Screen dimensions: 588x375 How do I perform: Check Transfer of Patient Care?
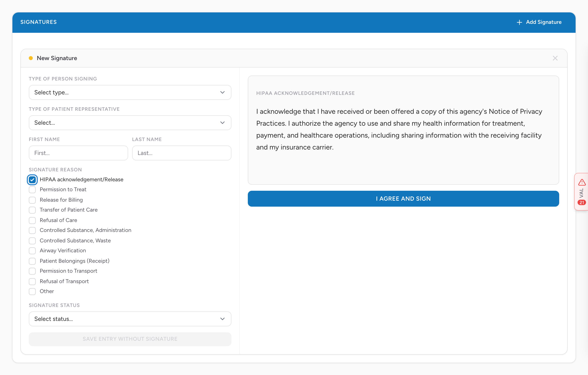coord(32,210)
